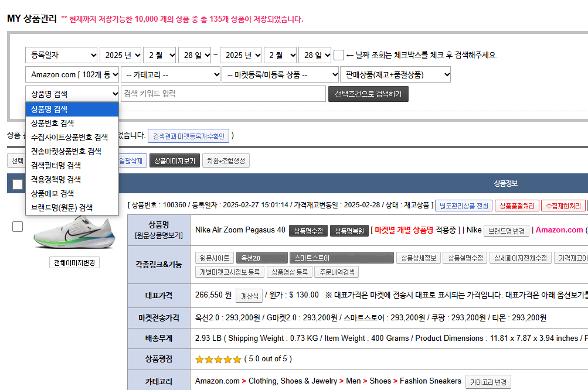Click 선택조건으로 검색하기 button
This screenshot has width=588, height=390.
[x=368, y=94]
